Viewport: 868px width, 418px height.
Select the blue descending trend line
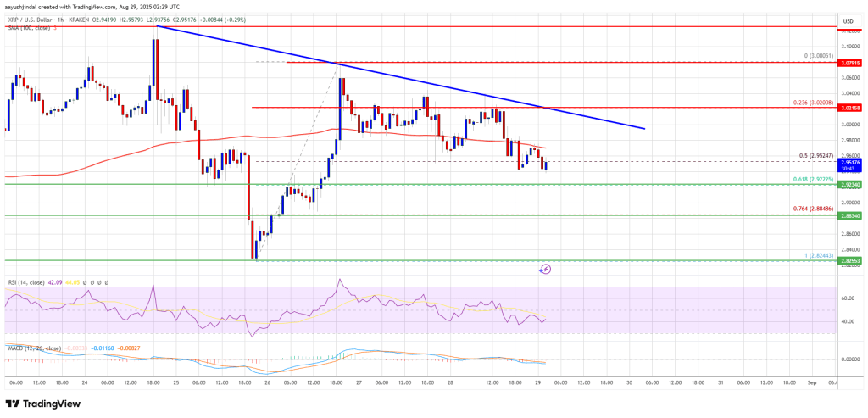(x=424, y=83)
